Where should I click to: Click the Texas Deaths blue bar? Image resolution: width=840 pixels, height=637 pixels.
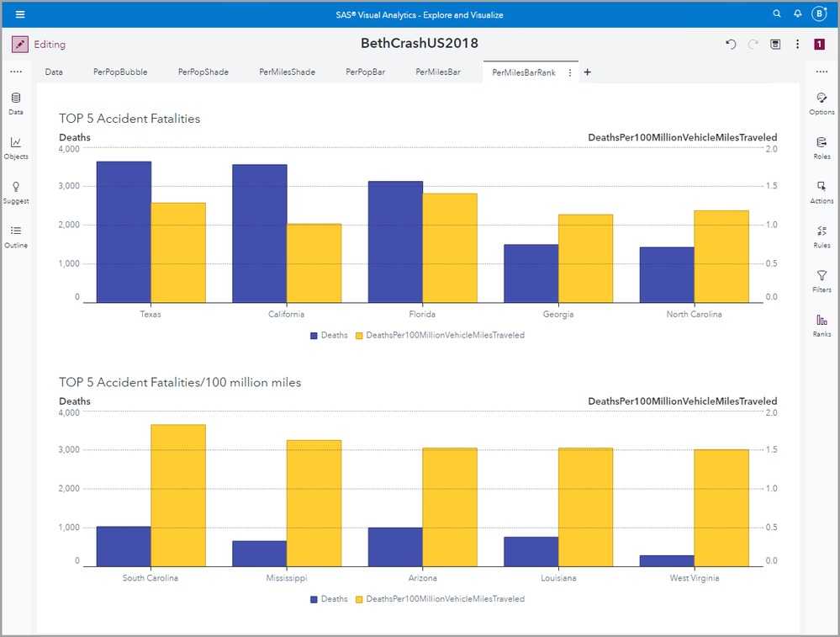[124, 232]
